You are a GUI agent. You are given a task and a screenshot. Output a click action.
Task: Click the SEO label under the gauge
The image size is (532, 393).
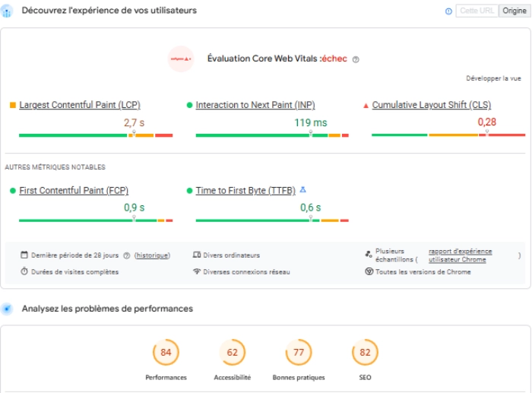365,377
